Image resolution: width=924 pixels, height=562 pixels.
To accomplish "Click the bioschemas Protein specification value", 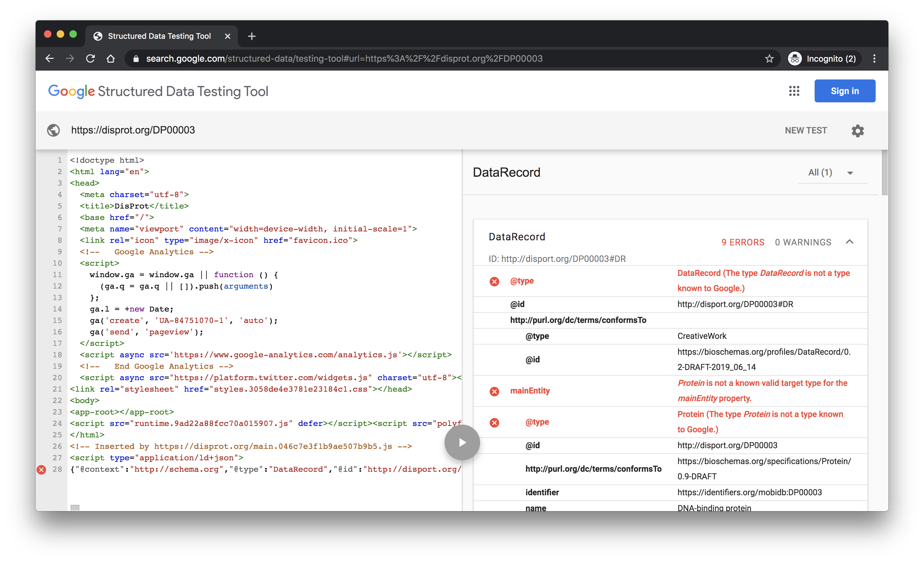I will point(764,469).
